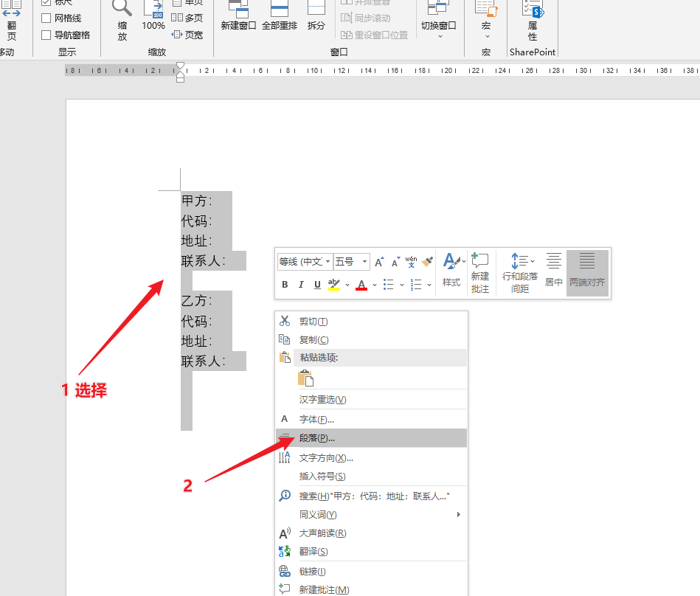Switch to Multiple Pages view
This screenshot has width=700, height=596.
click(x=187, y=18)
